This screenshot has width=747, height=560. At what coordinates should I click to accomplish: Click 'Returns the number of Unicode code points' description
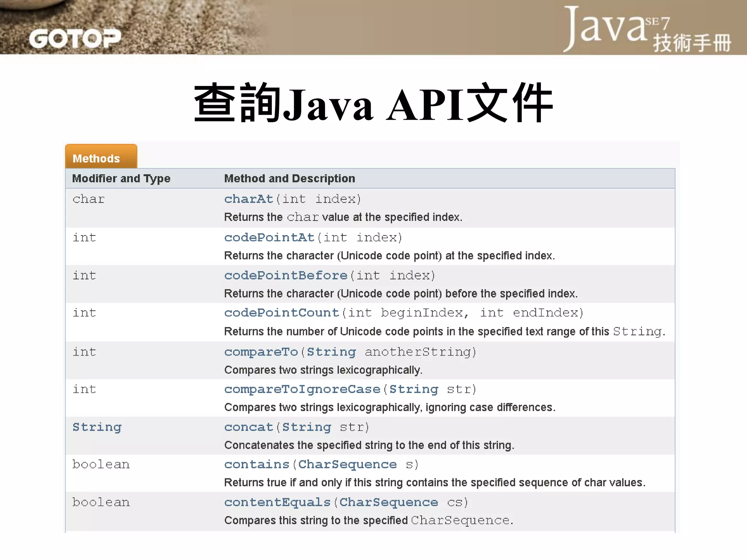tap(445, 331)
